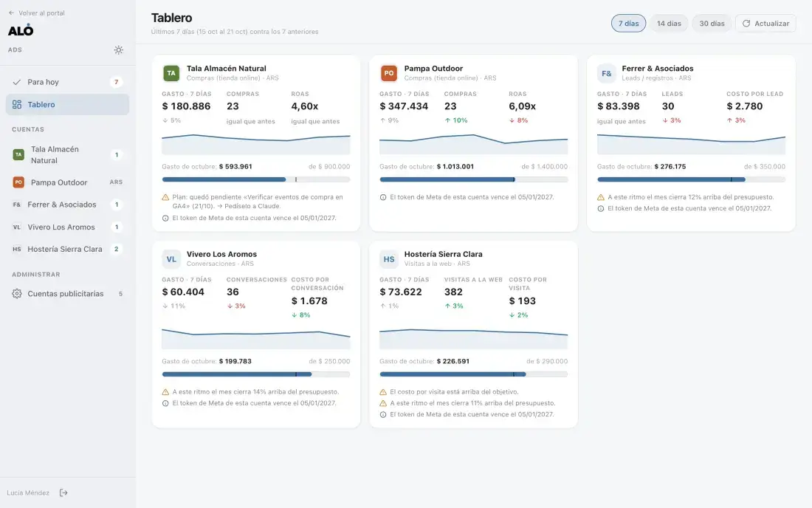Click the warning triangle on the Tala card's Plan notice
This screenshot has height=508, width=812.
(165, 197)
